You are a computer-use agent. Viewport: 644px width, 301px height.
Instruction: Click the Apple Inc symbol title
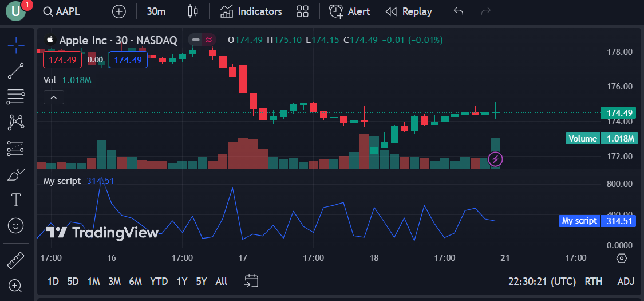click(x=118, y=40)
